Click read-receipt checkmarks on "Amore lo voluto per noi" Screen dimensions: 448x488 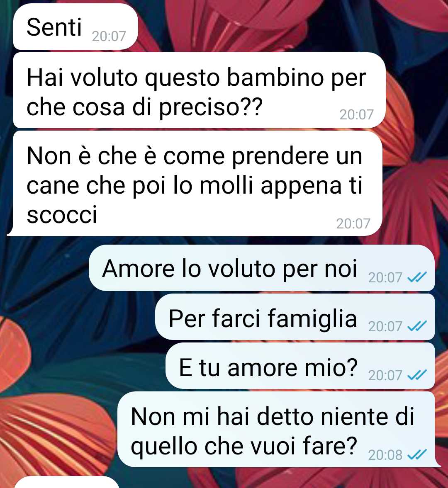coord(417,277)
